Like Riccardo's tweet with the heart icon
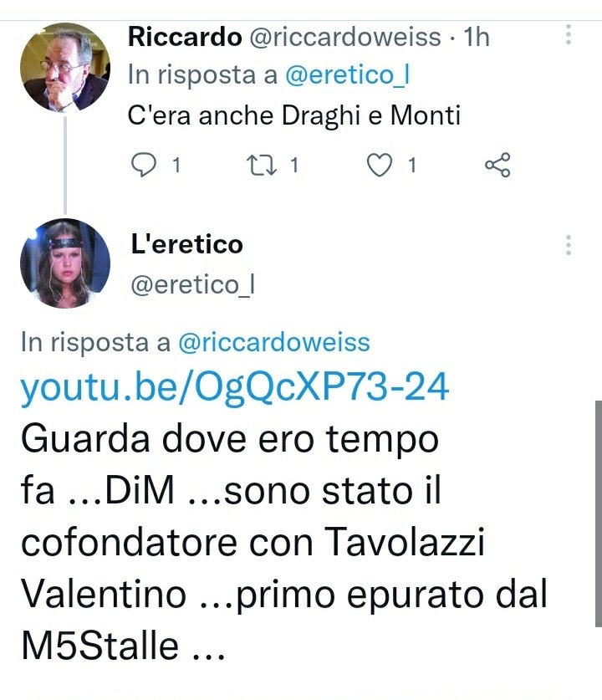This screenshot has height=700, width=602. (x=380, y=165)
